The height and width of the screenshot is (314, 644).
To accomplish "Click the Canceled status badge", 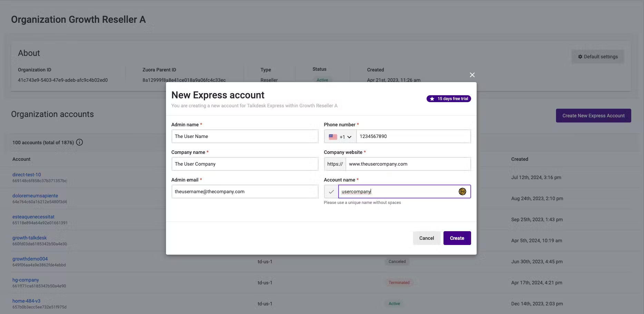I will click(x=397, y=262).
